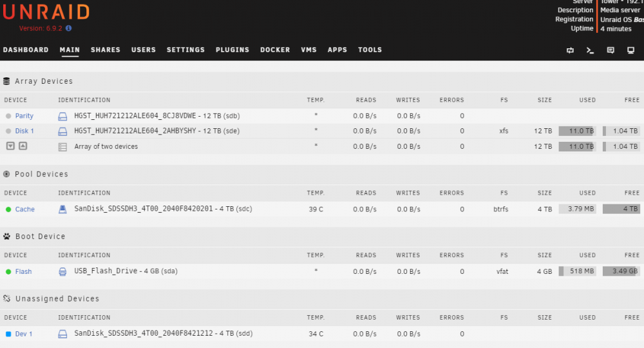The image size is (644, 348).
Task: Click the disk icon beside Dev 1 identification
Action: coord(62,334)
